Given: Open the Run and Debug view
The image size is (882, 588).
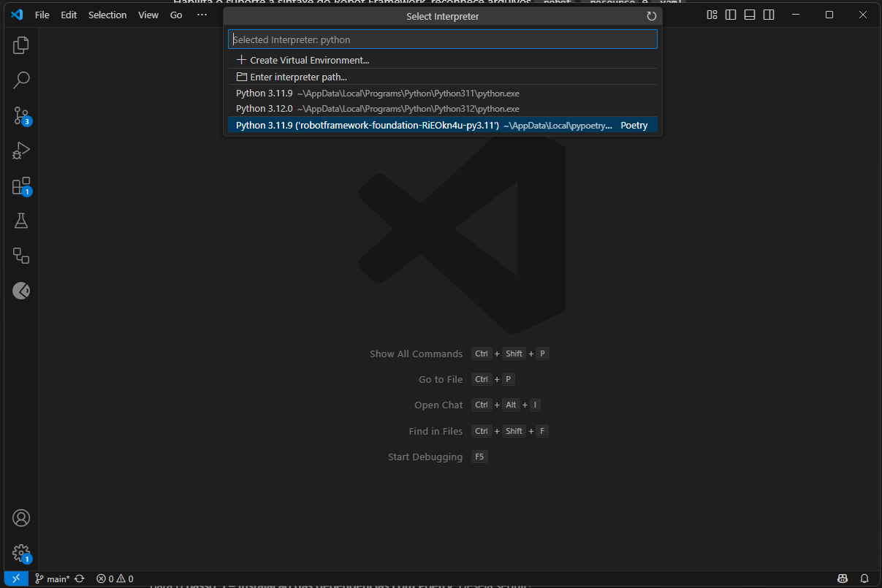Looking at the screenshot, I should [21, 150].
